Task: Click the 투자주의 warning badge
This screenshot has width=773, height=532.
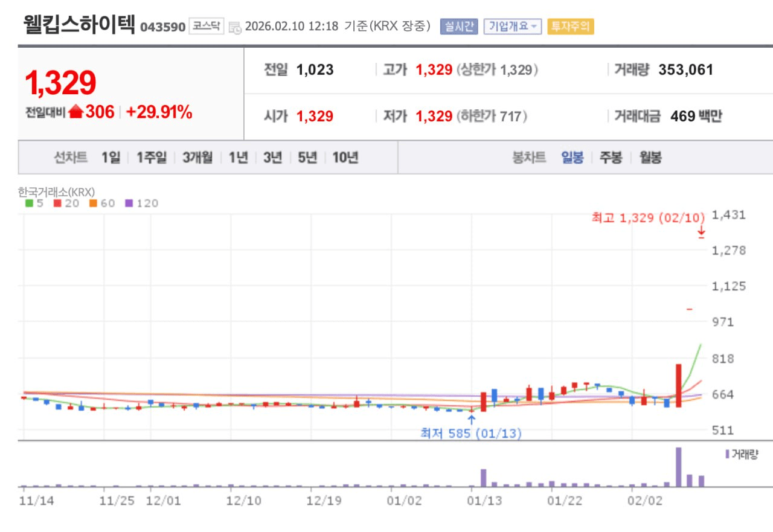Action: pos(570,26)
